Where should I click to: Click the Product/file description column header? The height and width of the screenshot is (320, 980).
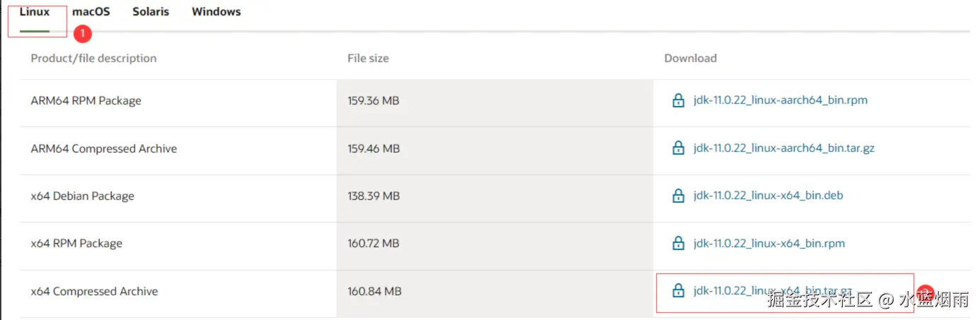click(x=93, y=59)
